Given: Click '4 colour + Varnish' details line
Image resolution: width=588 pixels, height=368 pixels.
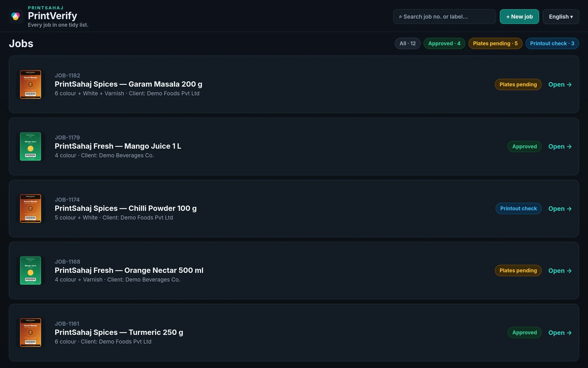Looking at the screenshot, I should point(117,280).
